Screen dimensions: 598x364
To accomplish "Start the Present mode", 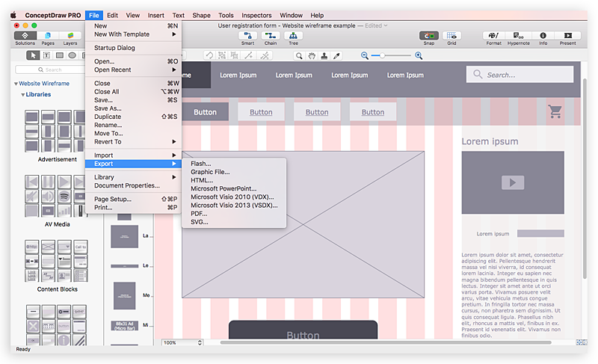I will click(568, 36).
